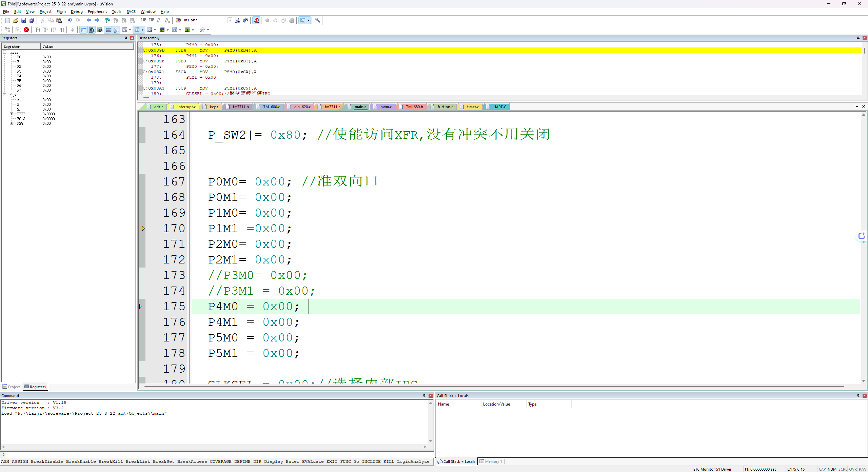Insert a bookmark with the flag icon
The height and width of the screenshot is (472, 868).
(107, 20)
